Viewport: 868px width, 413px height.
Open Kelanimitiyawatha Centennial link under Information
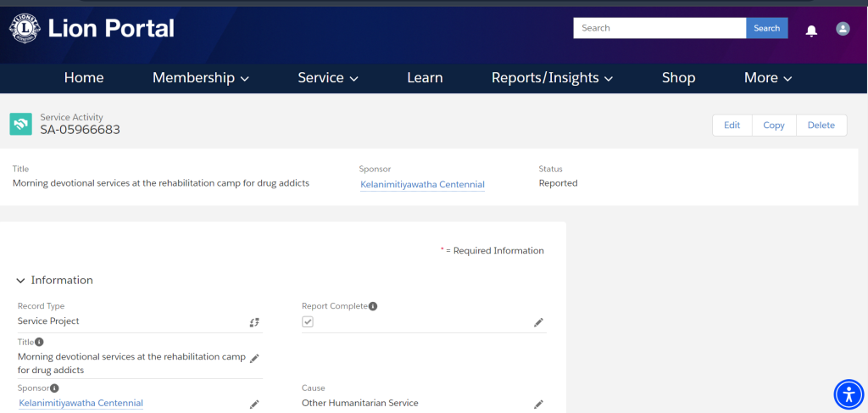[81, 403]
